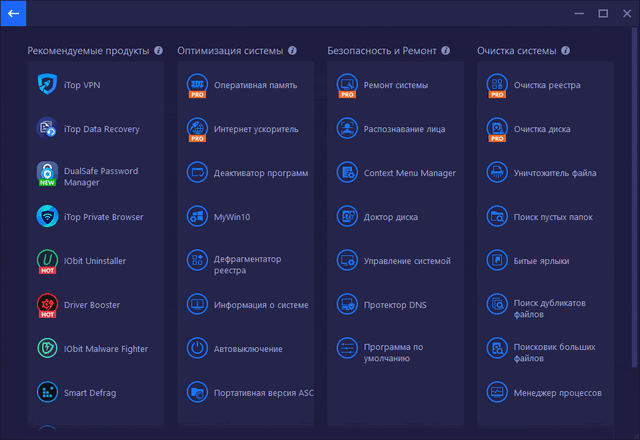Image resolution: width=640 pixels, height=440 pixels.
Task: Open Битые ярлыки shortcut icon
Action: coord(497,260)
